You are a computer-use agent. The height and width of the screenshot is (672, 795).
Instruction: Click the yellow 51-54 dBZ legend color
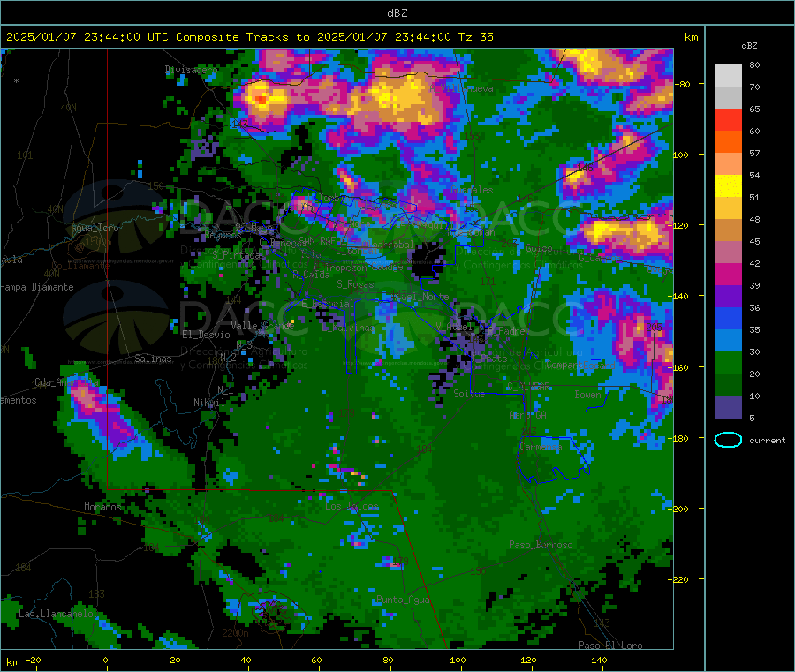coord(728,186)
